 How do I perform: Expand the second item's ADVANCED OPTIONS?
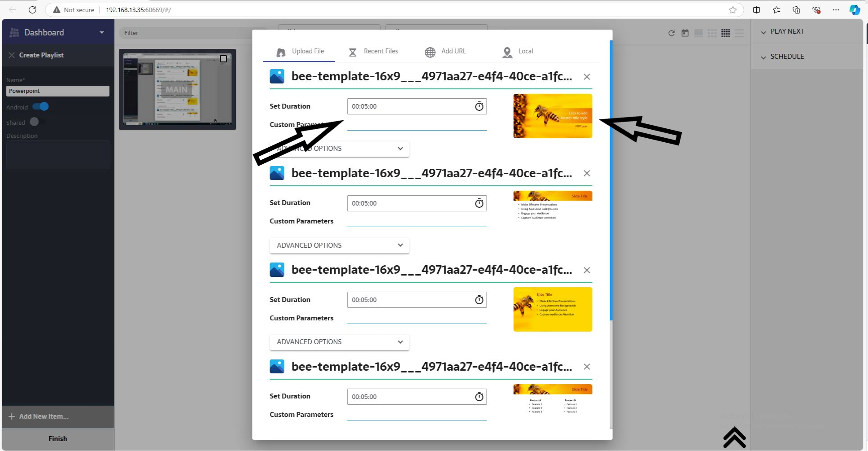[339, 245]
